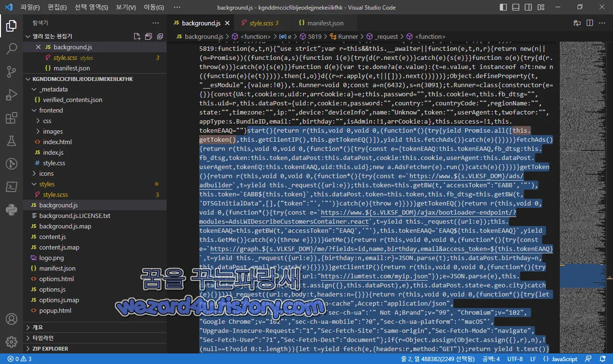The image size is (613, 364).
Task: Open the Explorer view in activity bar
Action: click(11, 25)
